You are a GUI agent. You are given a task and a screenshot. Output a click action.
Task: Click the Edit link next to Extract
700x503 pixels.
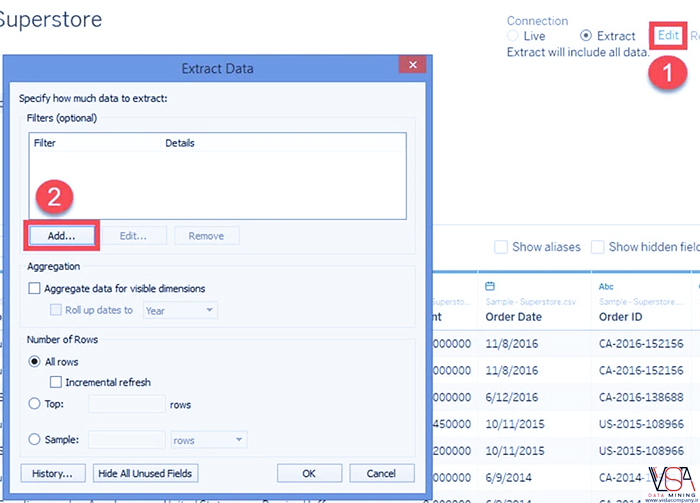tap(667, 35)
